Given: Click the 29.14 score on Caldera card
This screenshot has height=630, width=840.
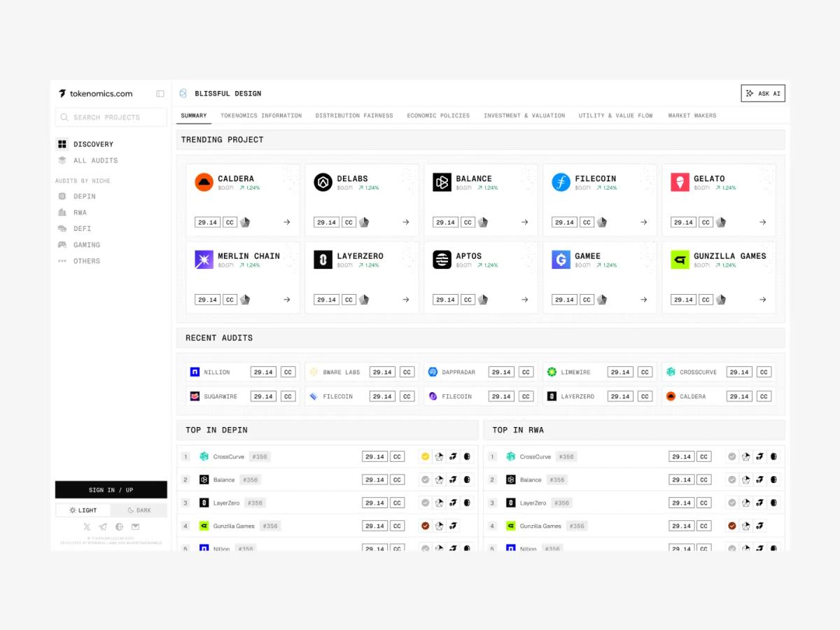Looking at the screenshot, I should point(207,223).
